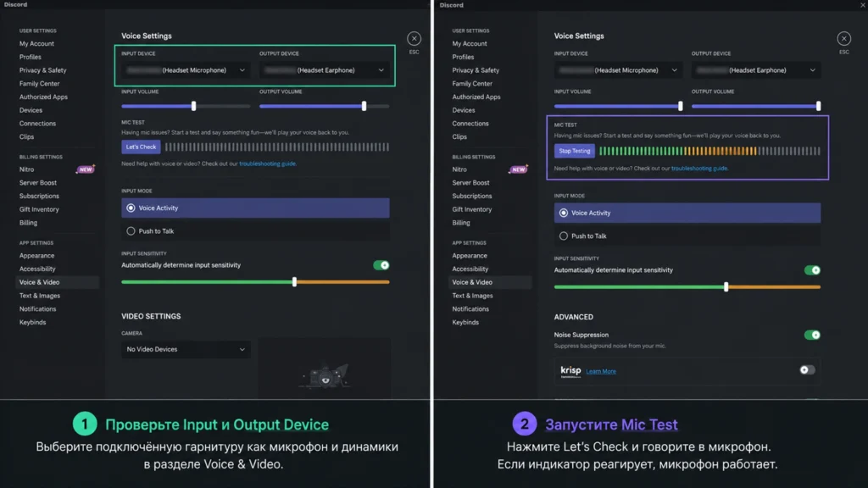868x488 pixels.
Task: Click Nitro NEW badge in right window
Action: 519,169
